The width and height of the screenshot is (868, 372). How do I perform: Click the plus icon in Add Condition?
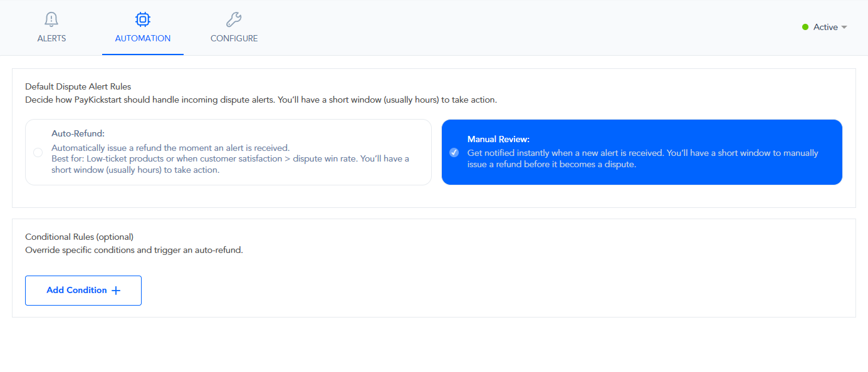(x=115, y=291)
